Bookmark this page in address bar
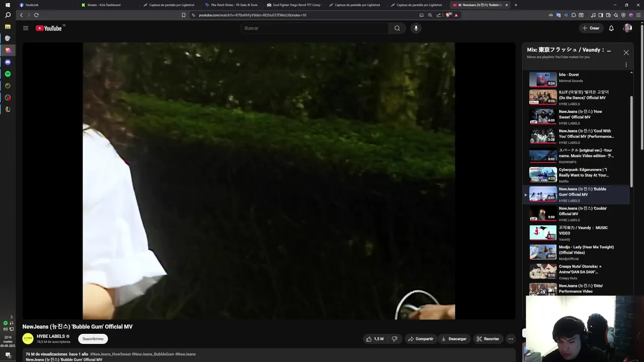Screen dimensions: 644x362 184,15
